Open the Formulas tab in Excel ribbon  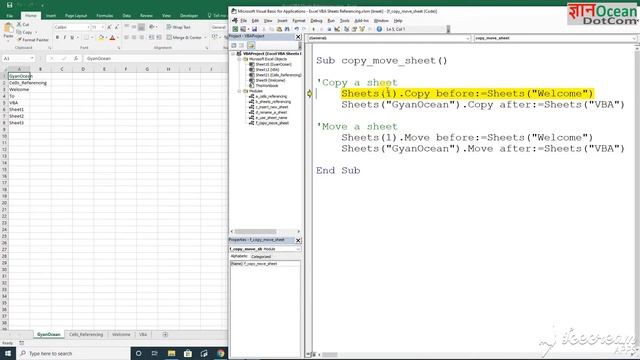(x=105, y=16)
